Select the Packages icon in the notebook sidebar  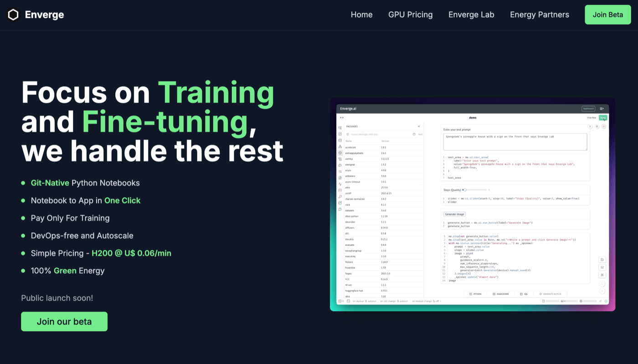point(340,153)
